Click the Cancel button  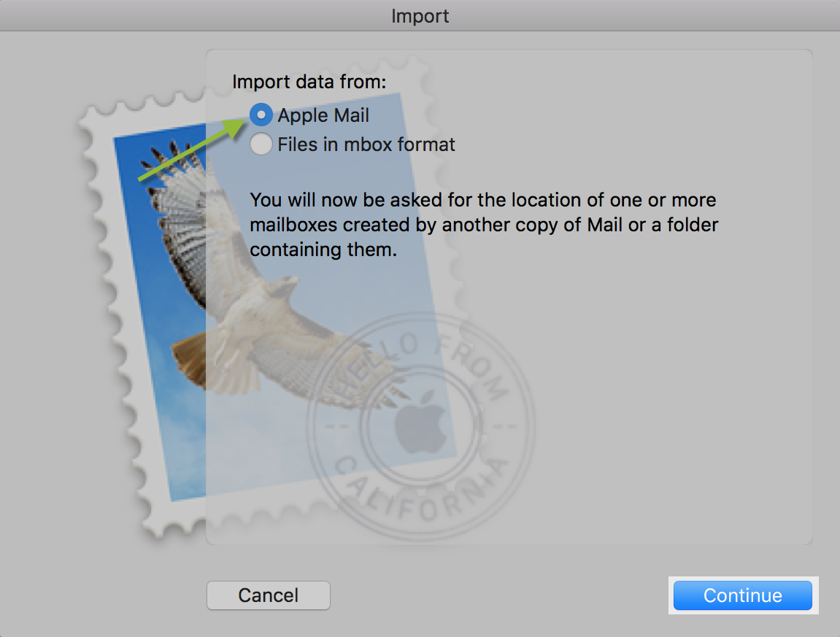point(269,595)
